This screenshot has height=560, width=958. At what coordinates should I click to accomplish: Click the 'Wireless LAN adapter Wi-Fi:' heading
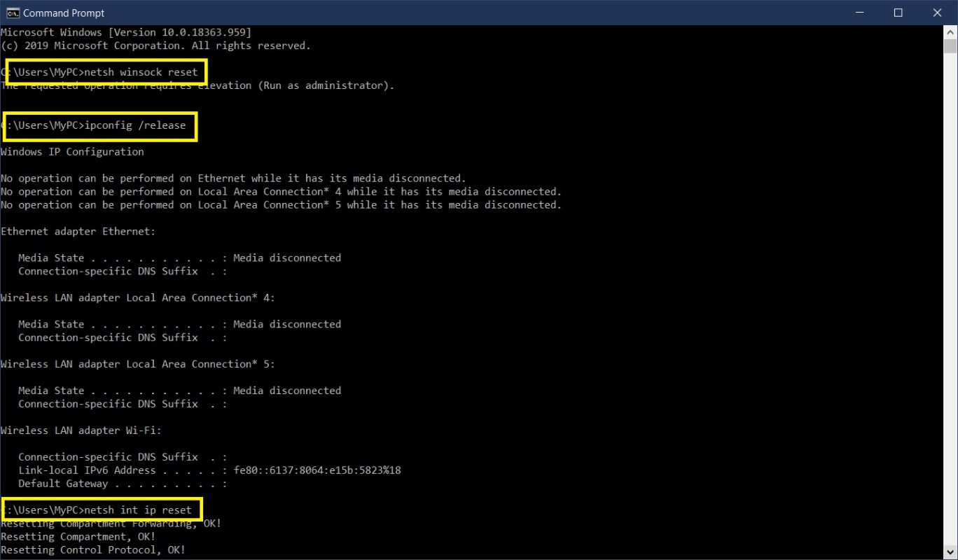pyautogui.click(x=81, y=430)
